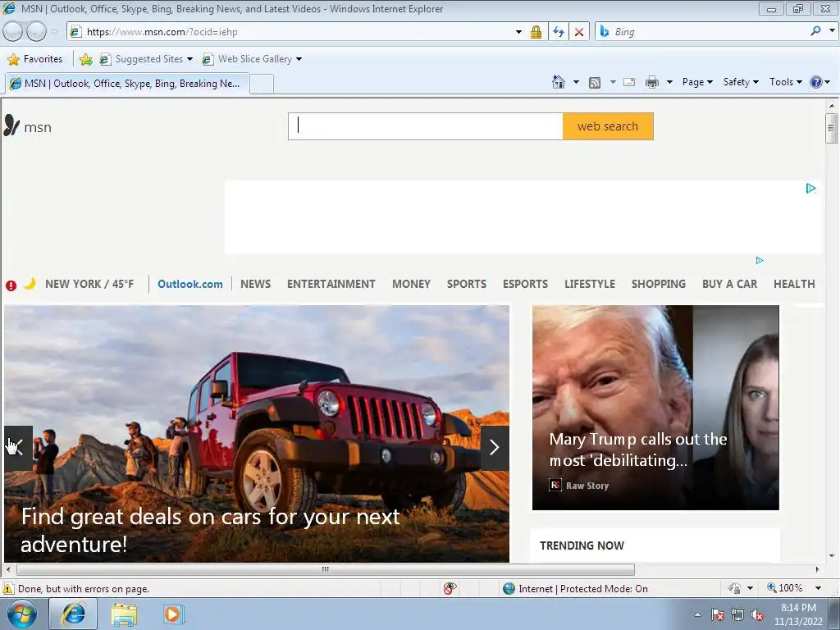Select the MSN browser tab
Screen dimensions: 840x630
pos(127,84)
